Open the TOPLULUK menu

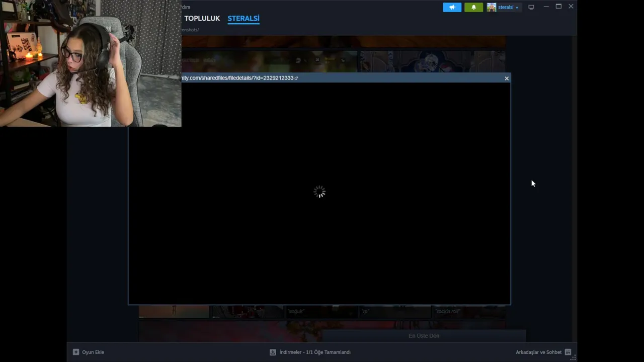click(202, 19)
